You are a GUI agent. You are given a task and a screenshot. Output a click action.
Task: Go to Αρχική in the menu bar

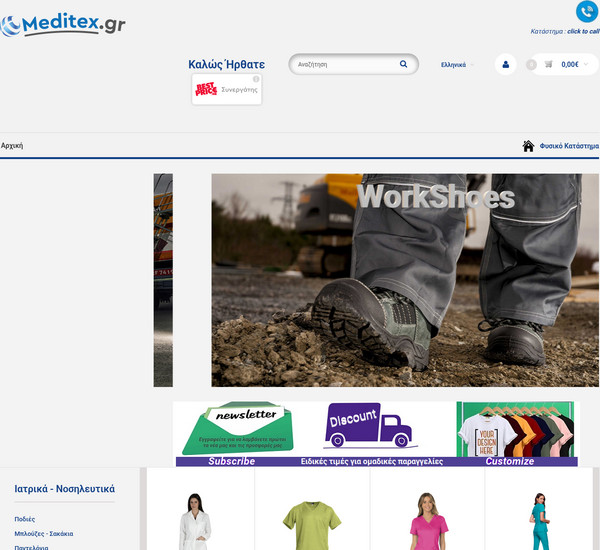pyautogui.click(x=12, y=146)
